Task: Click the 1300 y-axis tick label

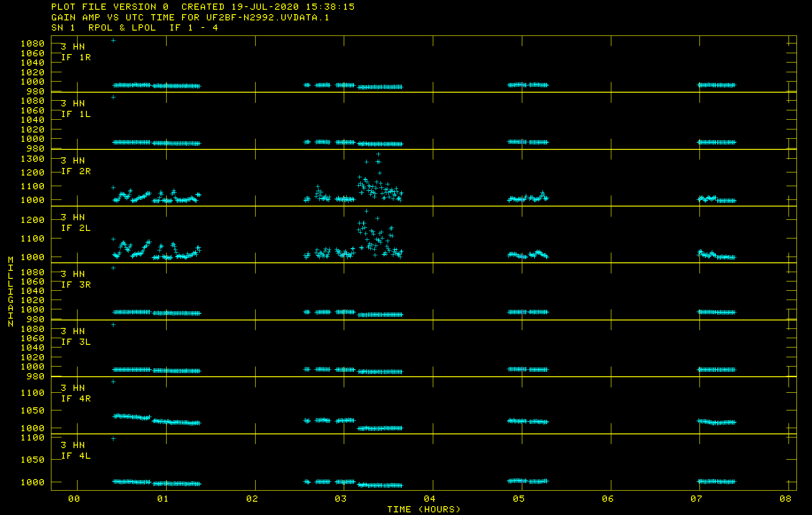Action: (x=33, y=159)
